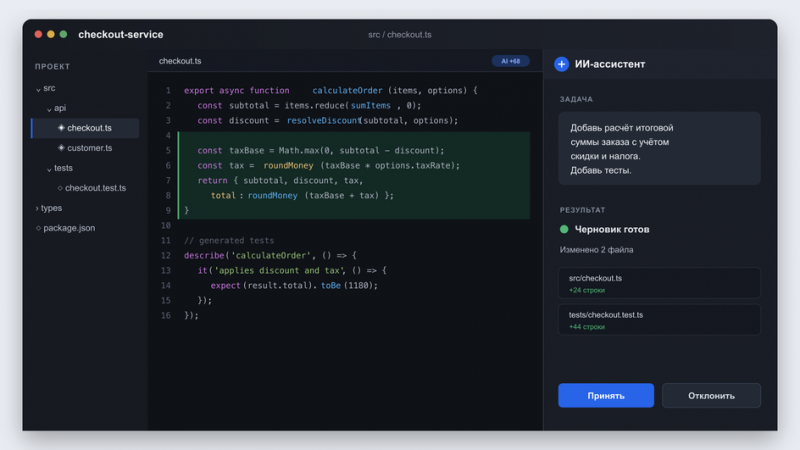Click calculateOrder function name on line 1

click(347, 90)
